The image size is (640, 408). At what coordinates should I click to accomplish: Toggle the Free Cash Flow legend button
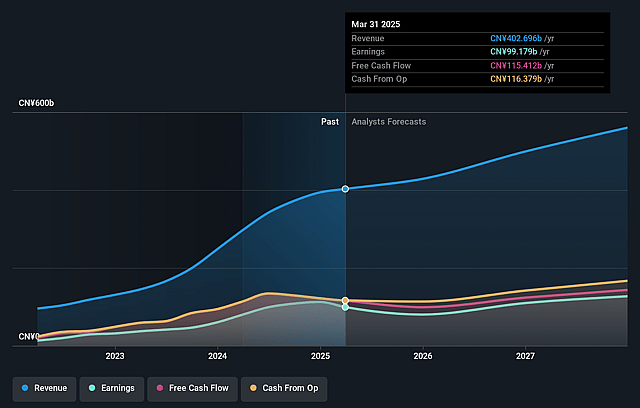pyautogui.click(x=192, y=389)
